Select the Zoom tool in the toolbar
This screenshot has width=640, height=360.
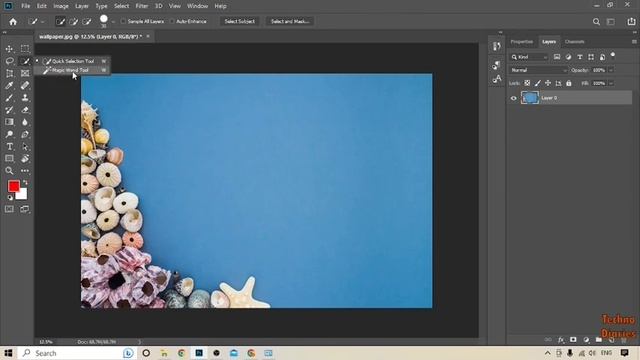(x=9, y=171)
